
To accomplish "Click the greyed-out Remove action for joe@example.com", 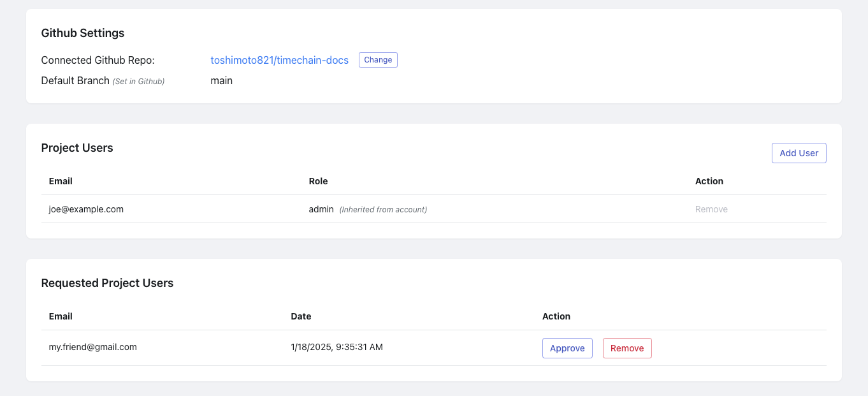I will point(711,209).
